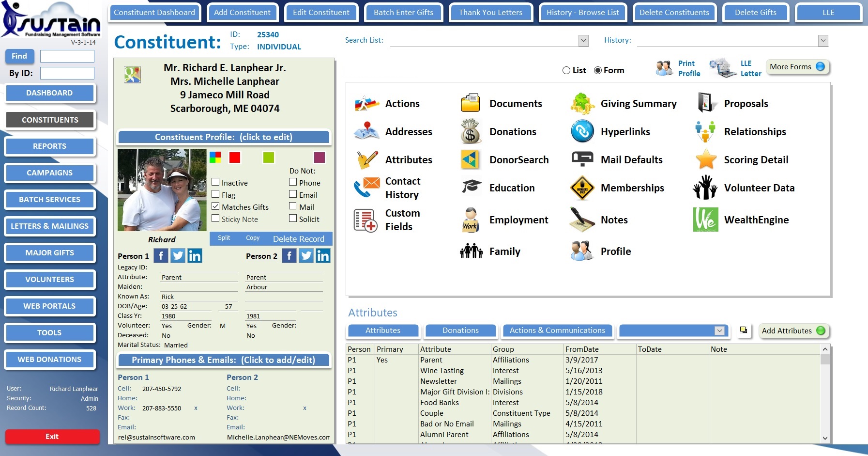Screen dimensions: 868x456
Task: Open the Google Maps icon beside address
Action: (132, 75)
